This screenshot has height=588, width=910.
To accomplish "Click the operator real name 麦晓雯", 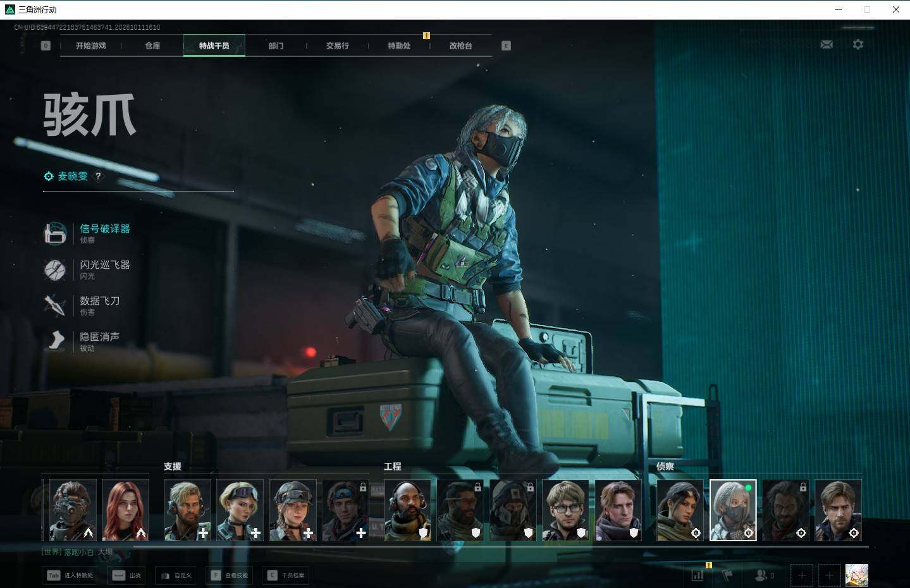I will coord(73,176).
